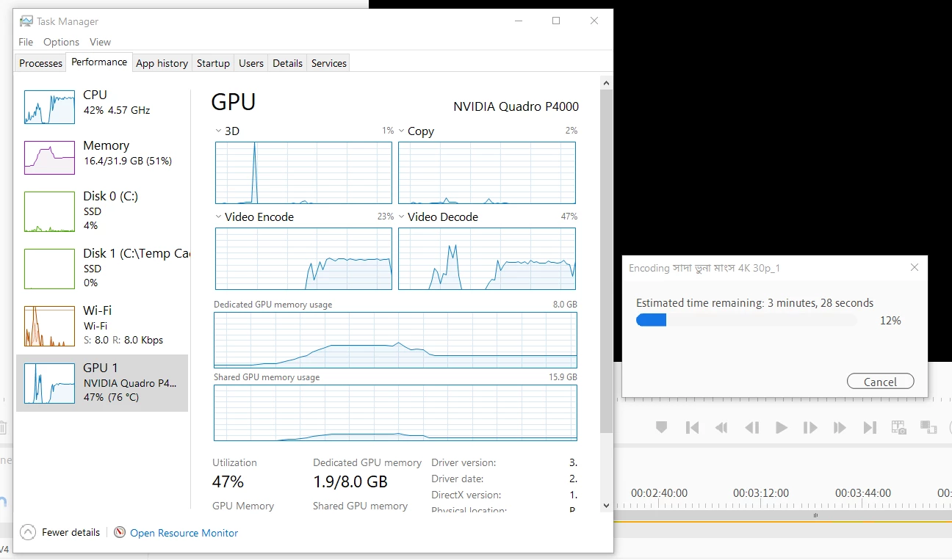Click the Insert clip icon in transport
The height and width of the screenshot is (560, 952).
coord(928,427)
